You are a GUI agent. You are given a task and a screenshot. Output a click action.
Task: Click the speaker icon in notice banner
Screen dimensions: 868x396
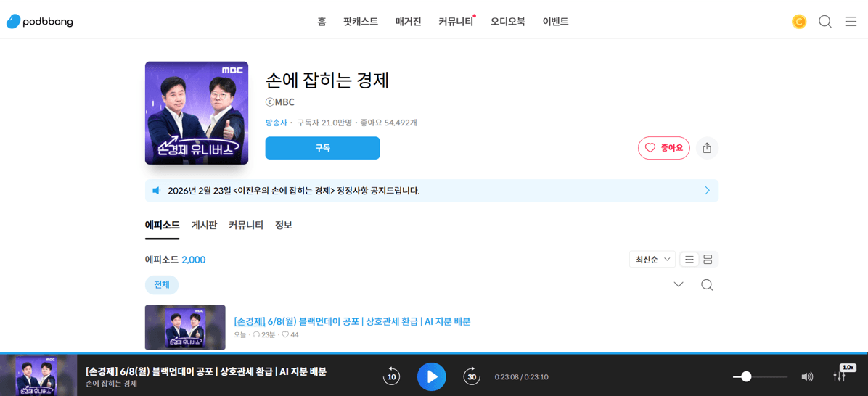coord(156,191)
